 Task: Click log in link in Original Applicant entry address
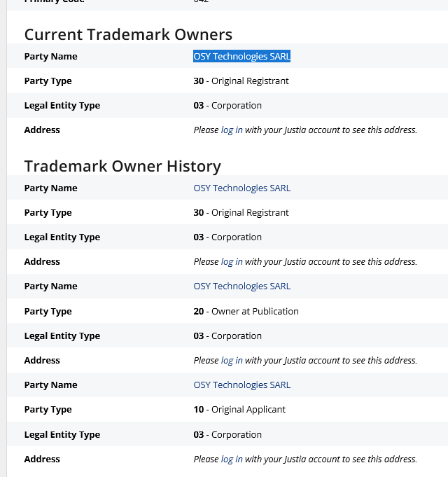[x=232, y=459]
